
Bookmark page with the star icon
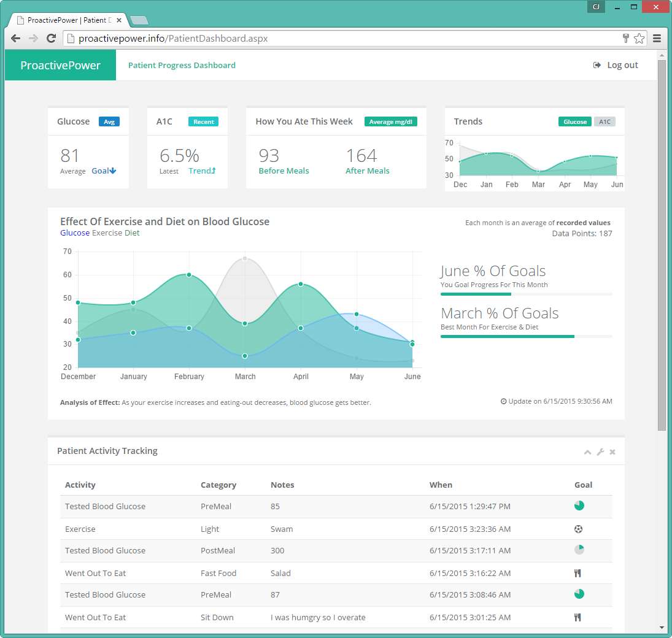639,38
